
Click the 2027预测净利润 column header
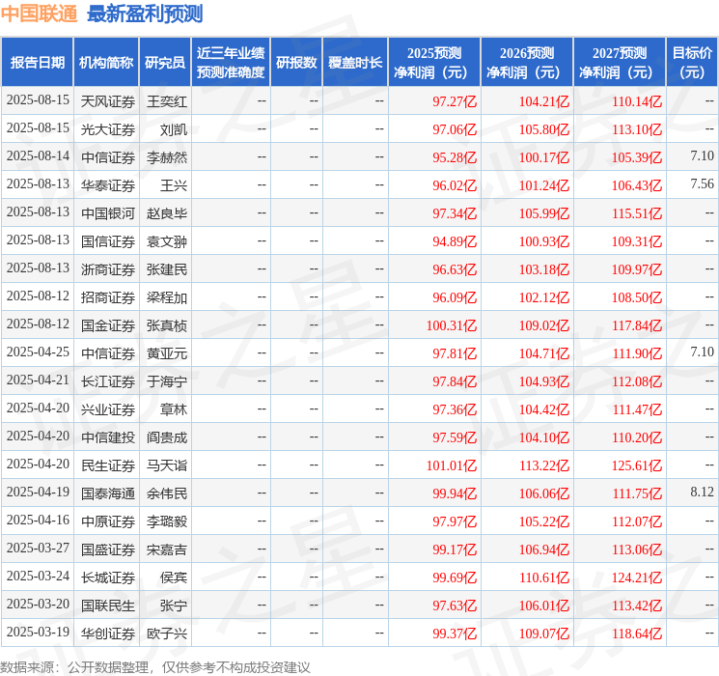pyautogui.click(x=619, y=62)
